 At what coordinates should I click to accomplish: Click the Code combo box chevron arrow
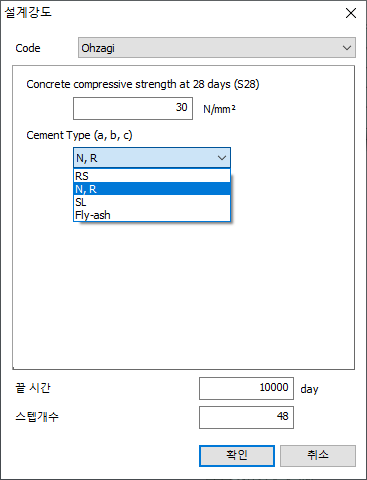[x=347, y=48]
